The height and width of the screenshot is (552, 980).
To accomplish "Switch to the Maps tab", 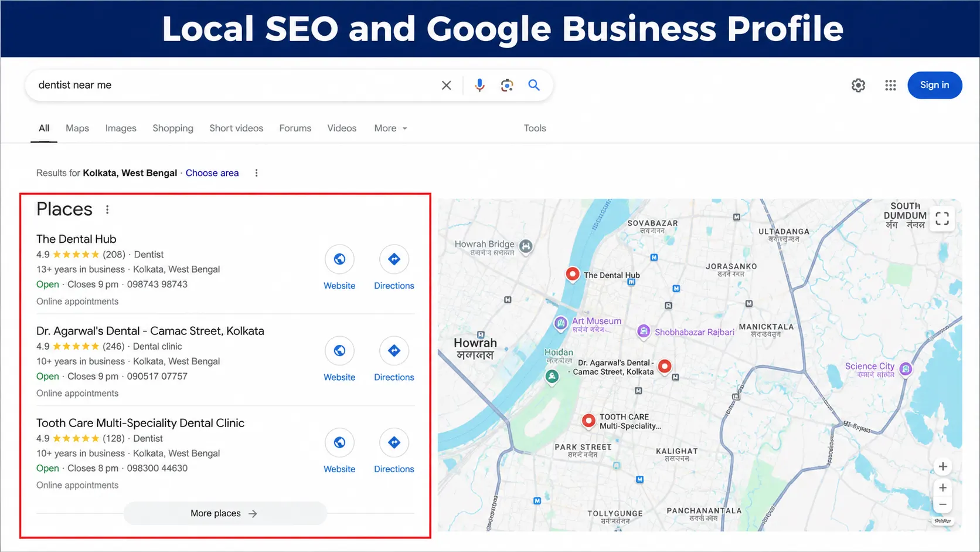I will click(x=77, y=128).
